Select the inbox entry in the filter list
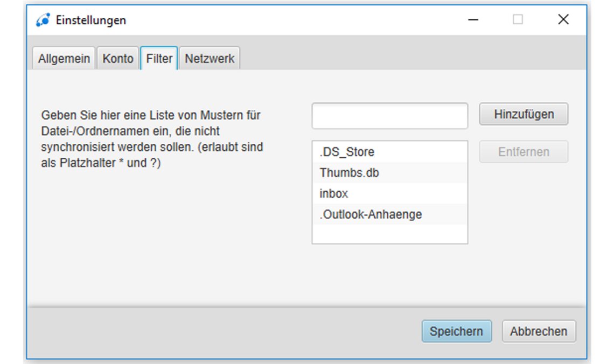Screen dimensions: 614x364 tap(333, 193)
